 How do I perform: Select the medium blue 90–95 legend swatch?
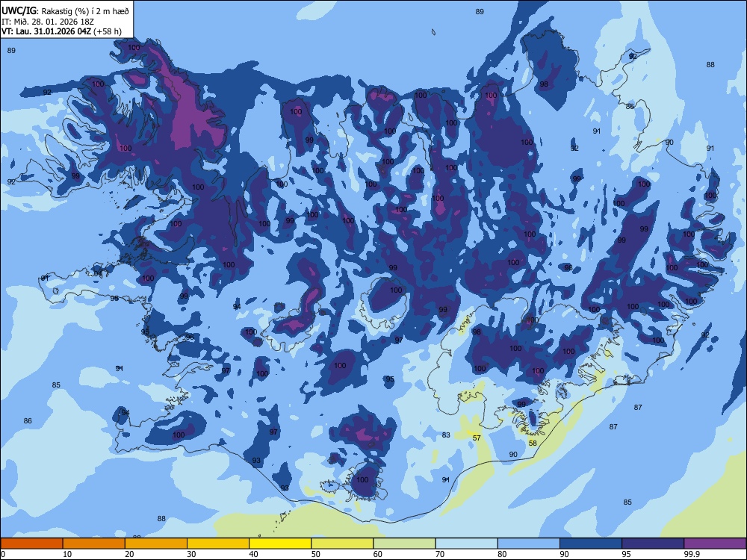tap(591, 544)
